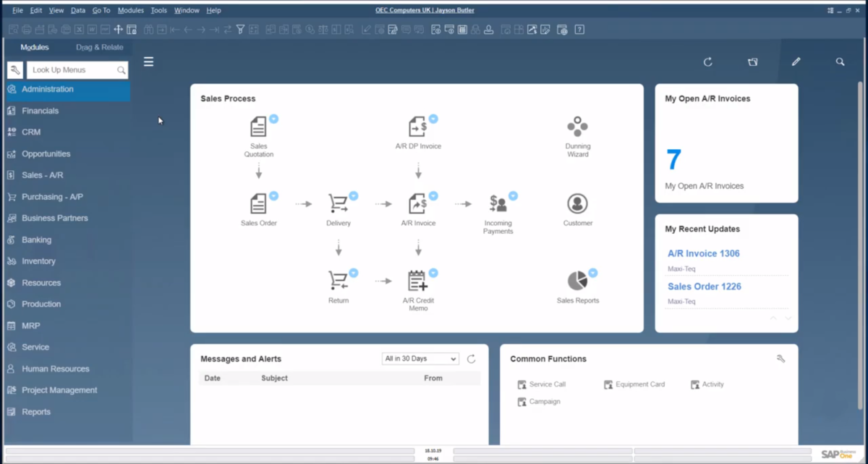Click the wrench icon beside Look Up Menus
Screen dimensions: 868x464
coord(15,70)
